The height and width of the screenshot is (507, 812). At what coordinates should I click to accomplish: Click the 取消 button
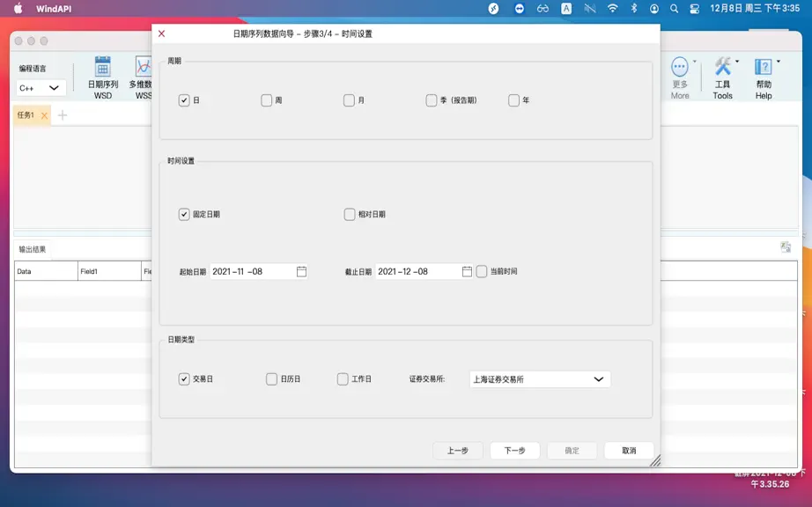pyautogui.click(x=629, y=451)
